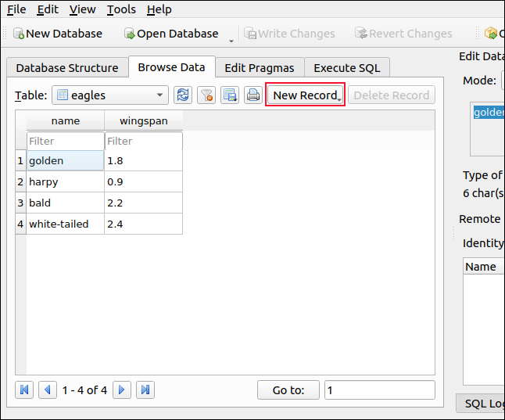Click the save table as icon
Screen dimensions: 505x420
[x=230, y=95]
